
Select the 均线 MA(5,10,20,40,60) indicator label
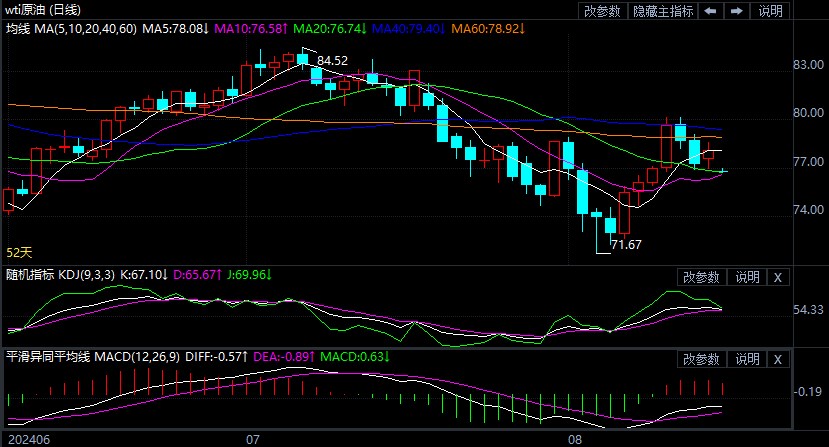pos(69,29)
